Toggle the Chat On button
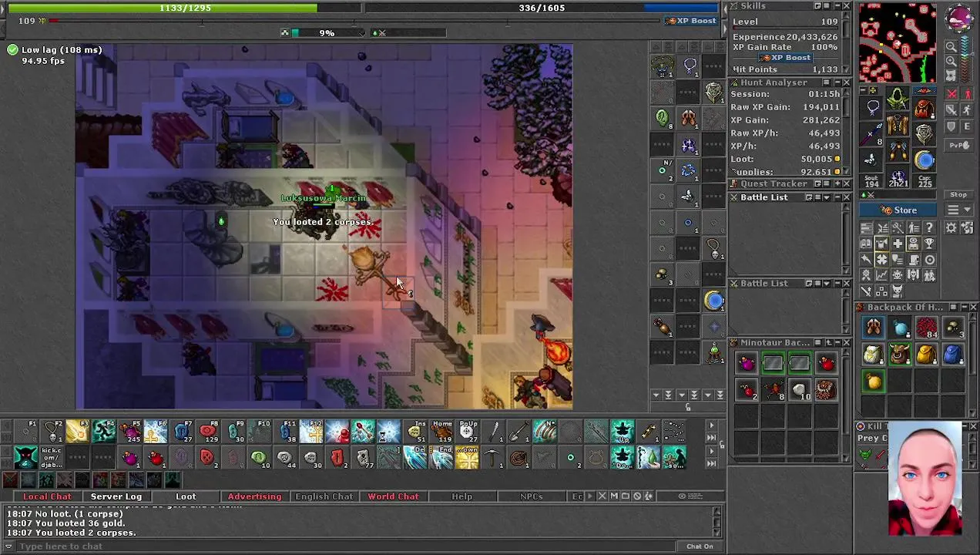Image resolution: width=980 pixels, height=555 pixels. click(x=700, y=546)
